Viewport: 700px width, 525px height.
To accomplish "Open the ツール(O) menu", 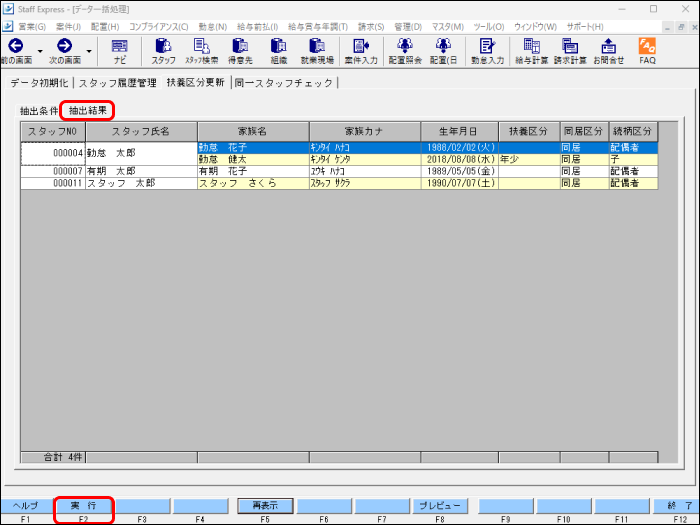I will pyautogui.click(x=489, y=27).
